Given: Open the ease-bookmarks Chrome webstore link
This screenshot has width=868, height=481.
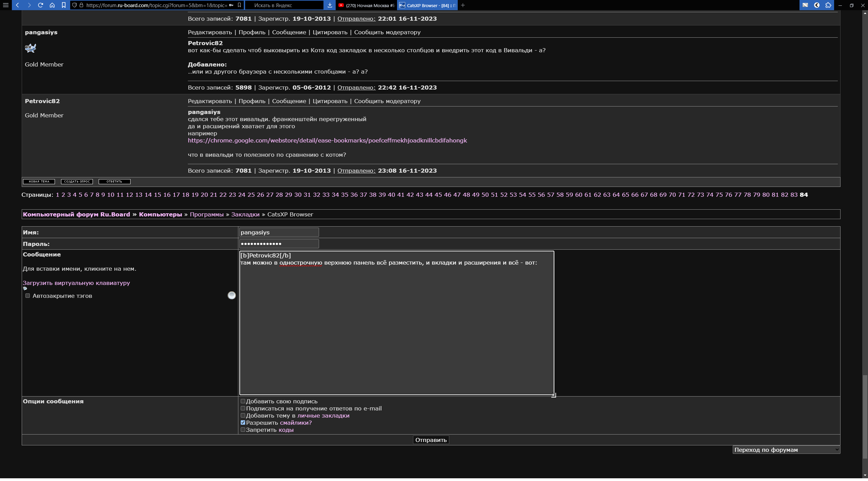Looking at the screenshot, I should (327, 140).
